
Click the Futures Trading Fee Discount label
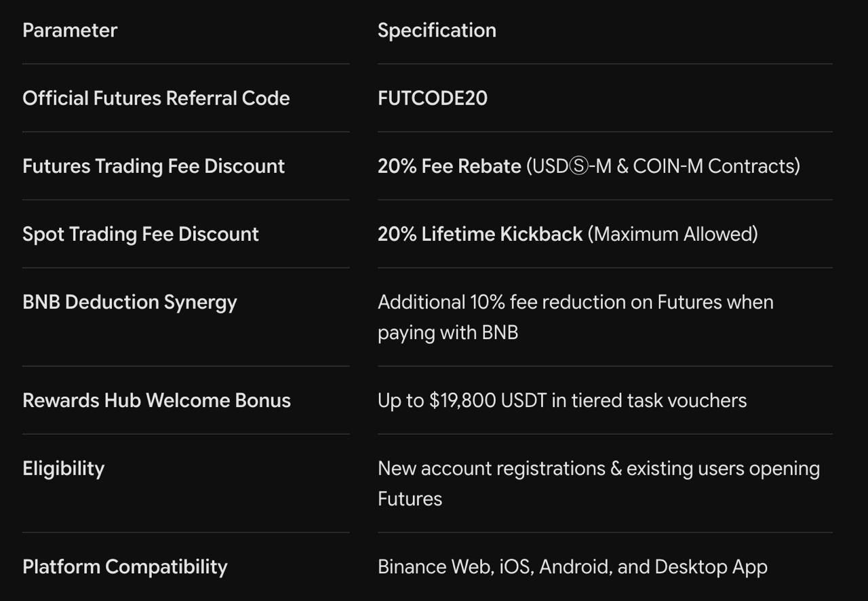click(153, 166)
